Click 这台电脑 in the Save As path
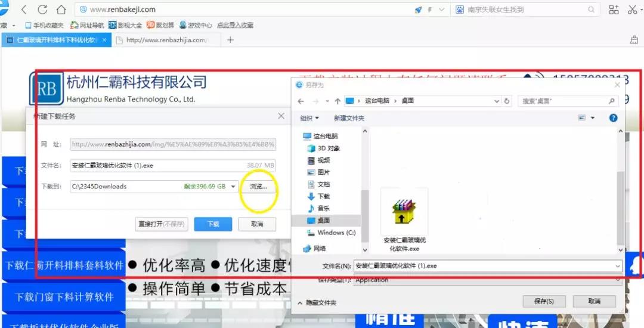This screenshot has height=328, width=644. tap(377, 101)
